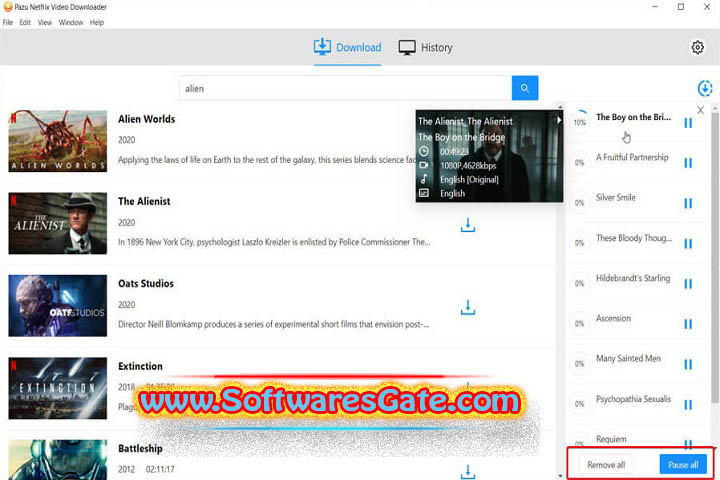This screenshot has height=480, width=720.
Task: Pause The Boy on the Bridge download
Action: coord(687,123)
